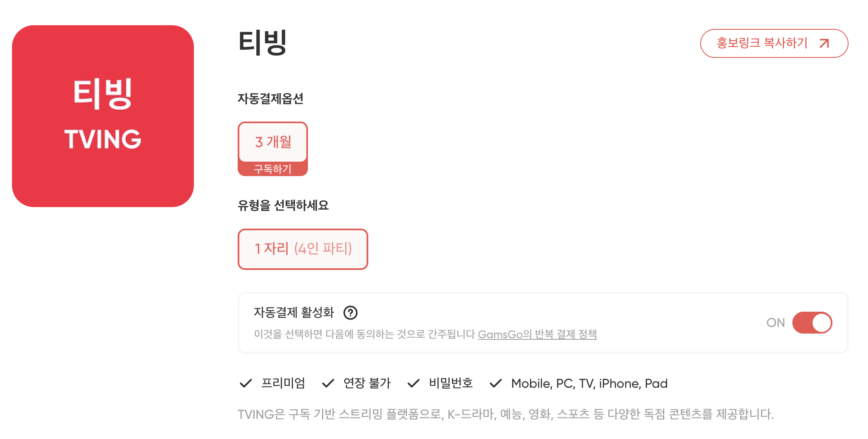
Task: Turn off the 자동결제 활성화 switch
Action: [812, 323]
